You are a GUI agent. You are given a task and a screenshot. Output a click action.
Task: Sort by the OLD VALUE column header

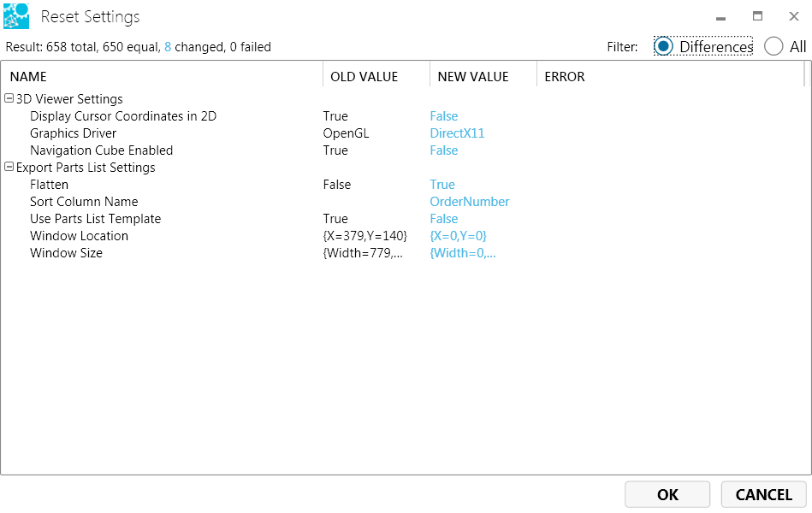pyautogui.click(x=364, y=76)
